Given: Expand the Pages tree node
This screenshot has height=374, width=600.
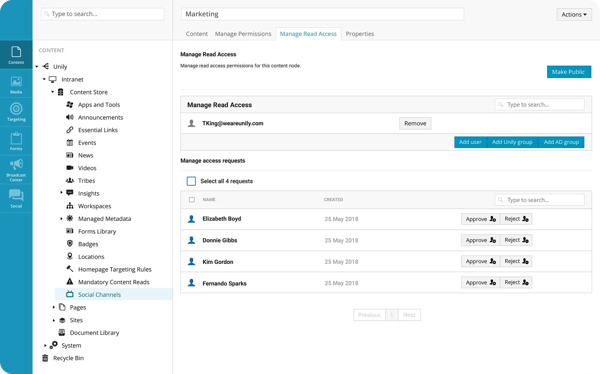Looking at the screenshot, I should pyautogui.click(x=53, y=307).
